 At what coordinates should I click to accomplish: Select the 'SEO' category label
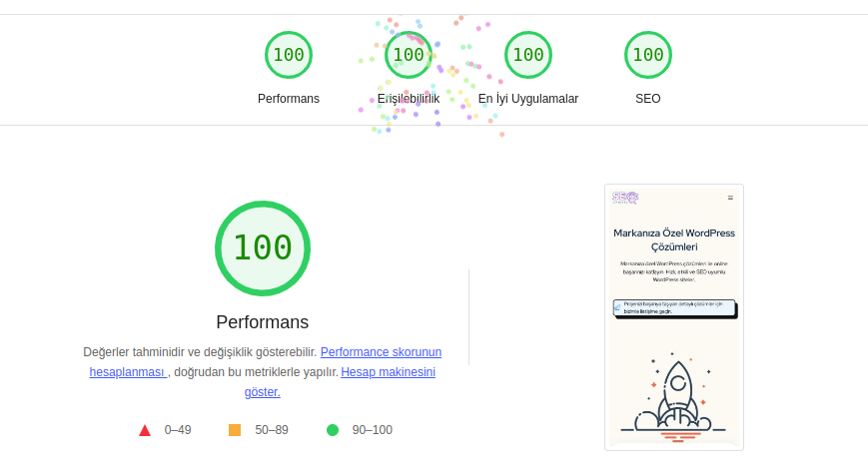648,99
